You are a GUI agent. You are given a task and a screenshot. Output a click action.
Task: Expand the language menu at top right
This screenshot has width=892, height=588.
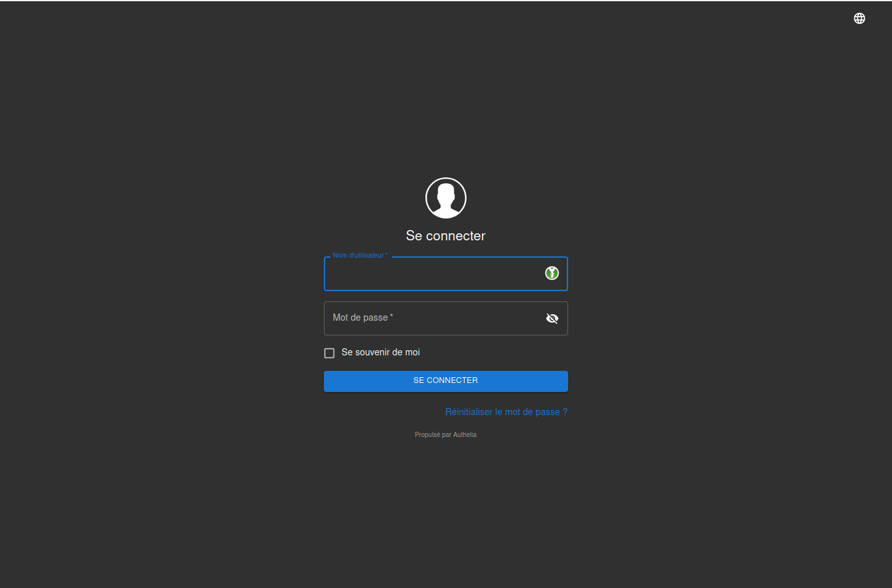(x=859, y=19)
